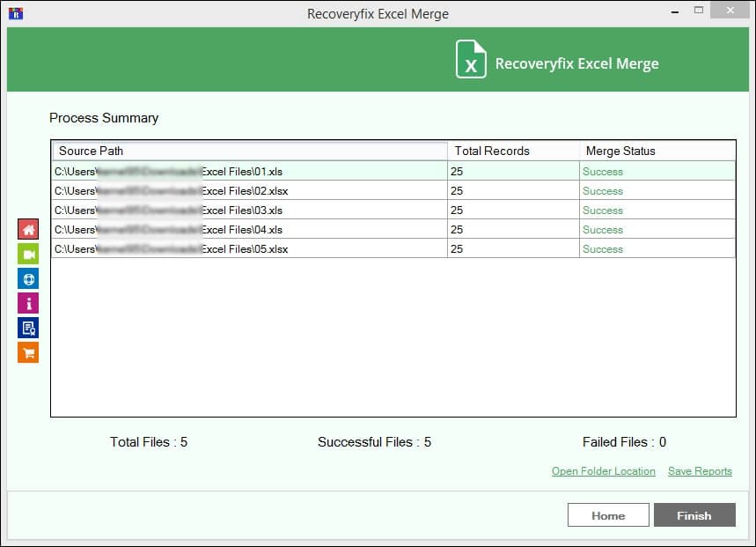Sort by Source Path column header

click(x=250, y=151)
